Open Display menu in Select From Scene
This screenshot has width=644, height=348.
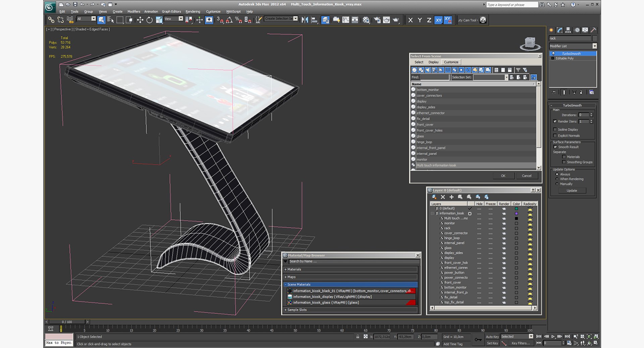433,62
